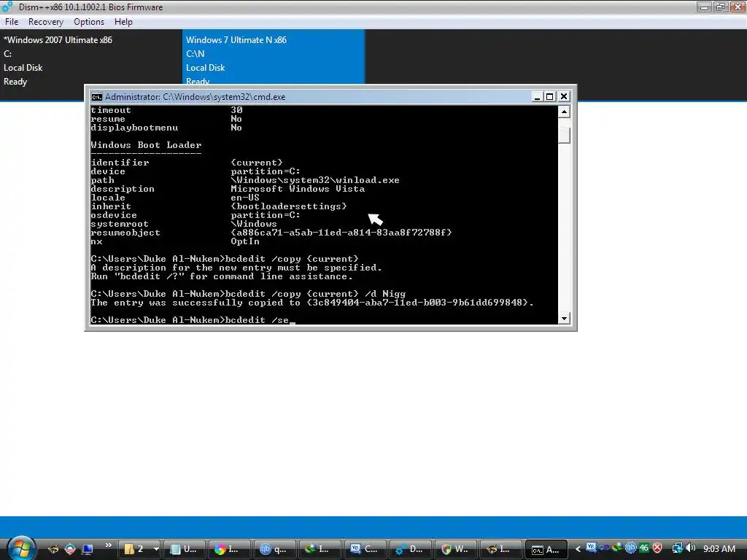The image size is (747, 560).
Task: Click the 'OptIn' nx value
Action: tap(245, 241)
